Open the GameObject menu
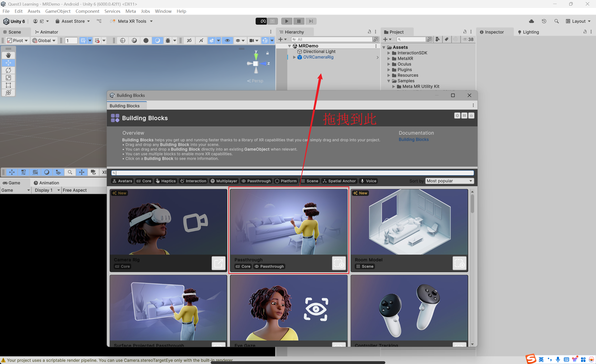 click(x=58, y=11)
